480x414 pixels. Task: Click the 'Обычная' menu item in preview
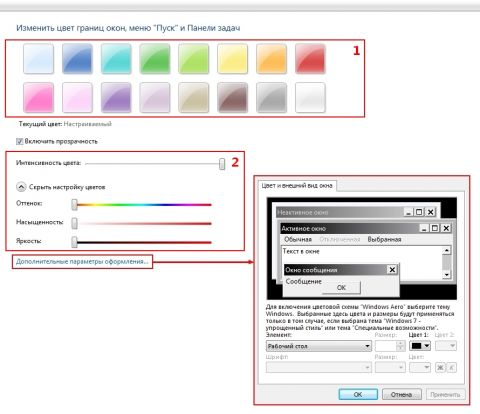tap(298, 240)
